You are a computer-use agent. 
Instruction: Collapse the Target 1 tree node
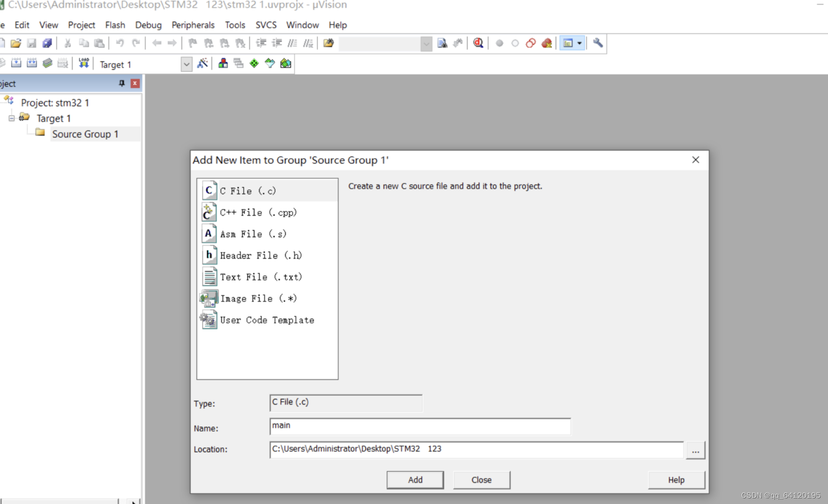(x=12, y=118)
